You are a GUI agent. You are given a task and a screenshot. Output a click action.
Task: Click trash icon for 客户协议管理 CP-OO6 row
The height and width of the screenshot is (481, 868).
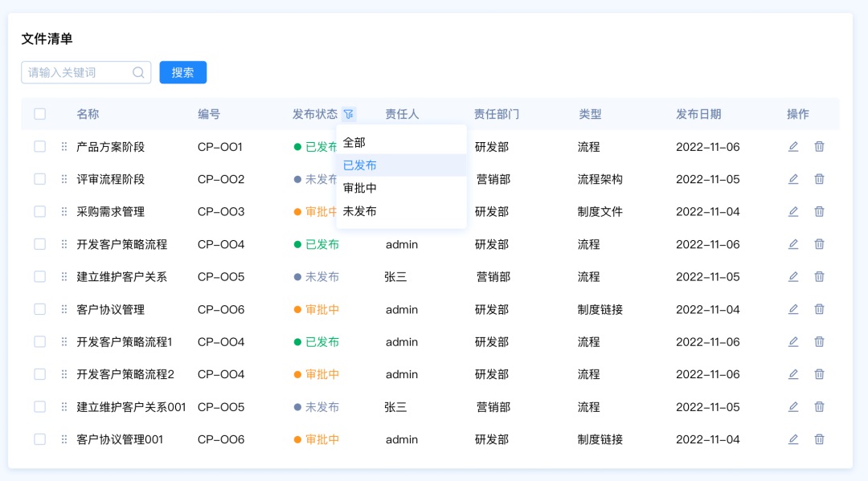coord(819,309)
